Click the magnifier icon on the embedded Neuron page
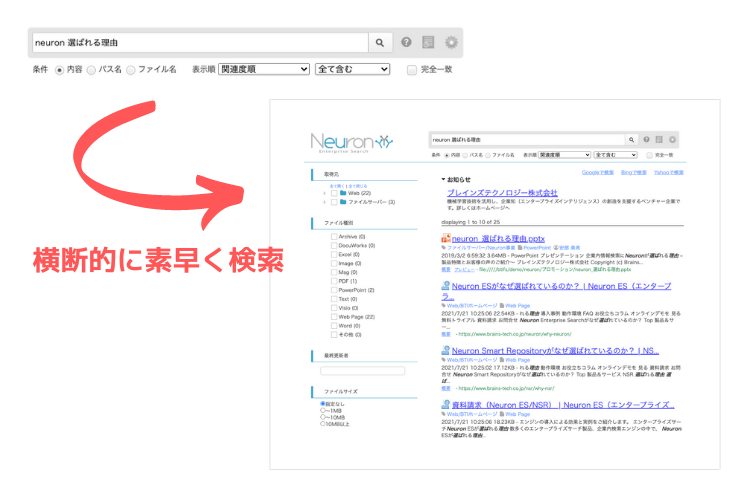The height and width of the screenshot is (500, 750). pos(631,140)
